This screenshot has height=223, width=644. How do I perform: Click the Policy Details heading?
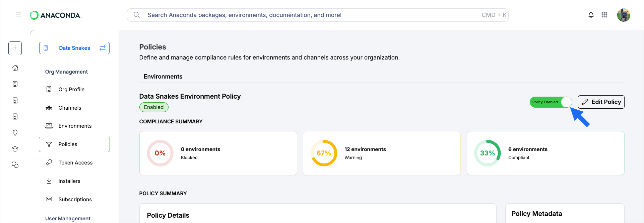[x=168, y=215]
